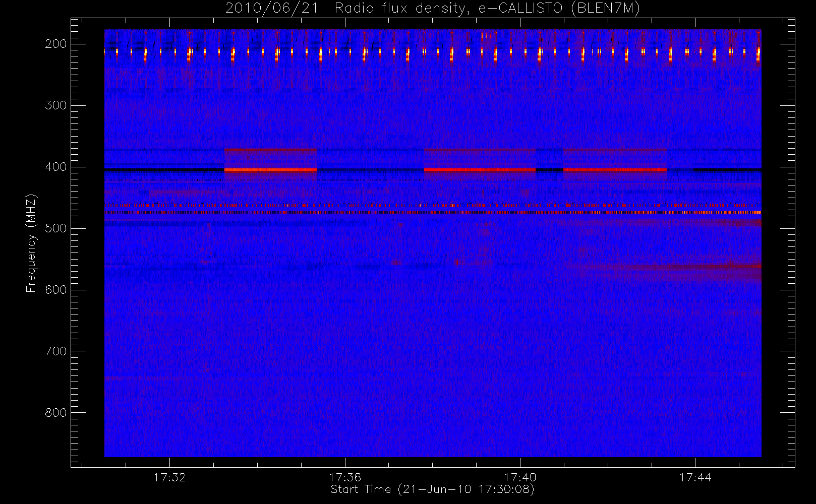
Task: Click the 'Frequency (MHZ)' axis label
Action: (x=31, y=243)
